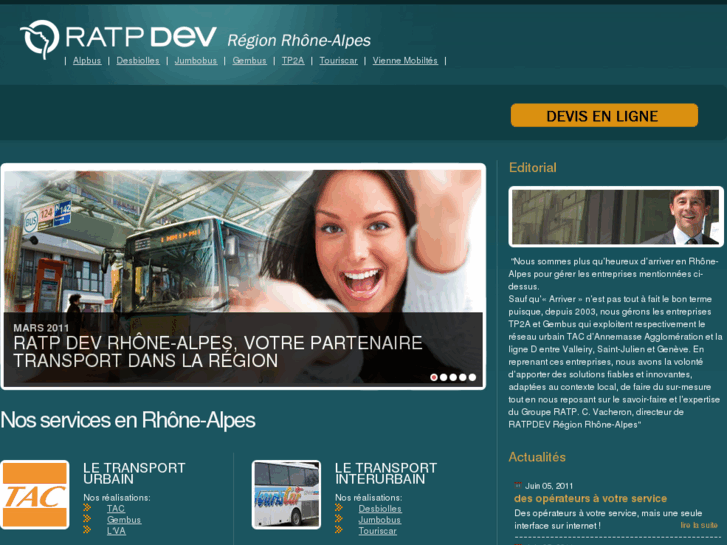The height and width of the screenshot is (545, 727).
Task: Click the orange arrow beside Jumbobus in list
Action: pyautogui.click(x=339, y=519)
